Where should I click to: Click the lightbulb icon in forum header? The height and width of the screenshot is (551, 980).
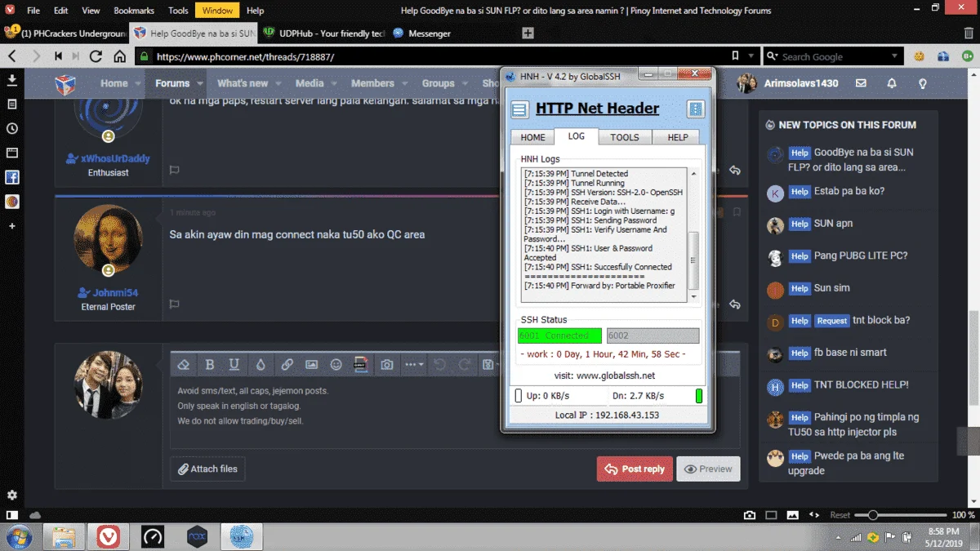click(923, 83)
